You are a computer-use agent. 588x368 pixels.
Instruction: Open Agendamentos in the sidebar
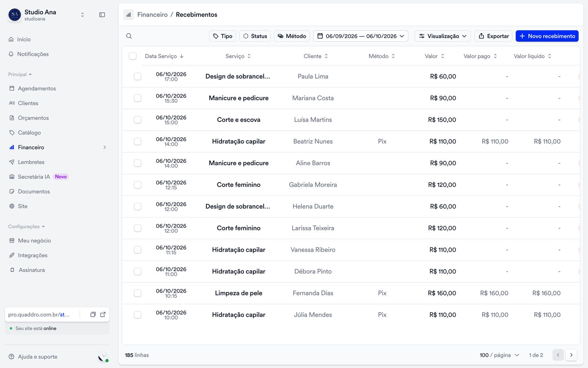[37, 89]
